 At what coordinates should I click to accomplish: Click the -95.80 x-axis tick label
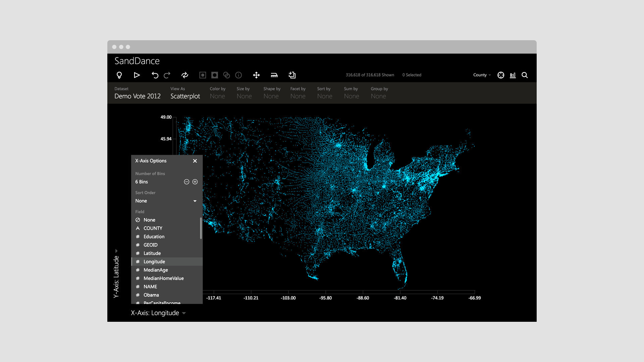pos(325,298)
